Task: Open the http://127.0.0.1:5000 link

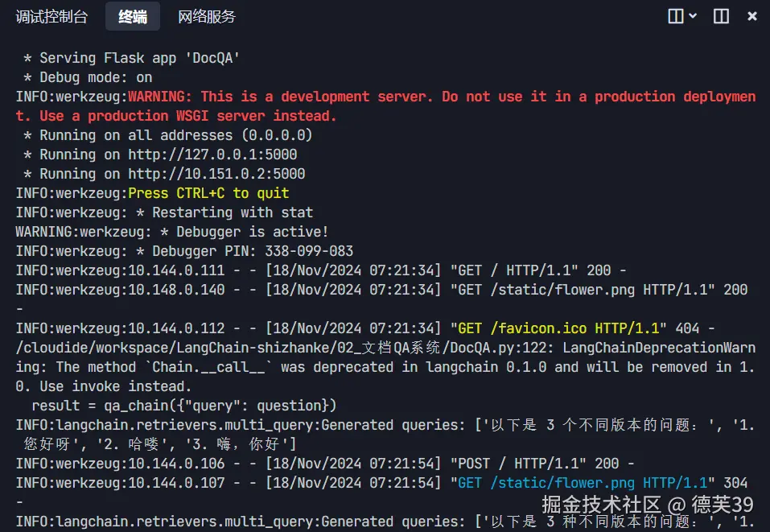Action: click(212, 155)
